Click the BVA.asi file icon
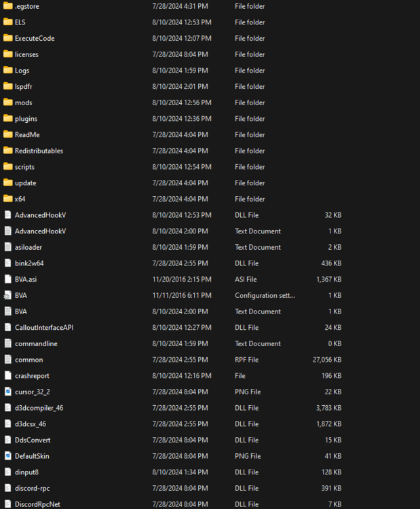 (x=7, y=279)
